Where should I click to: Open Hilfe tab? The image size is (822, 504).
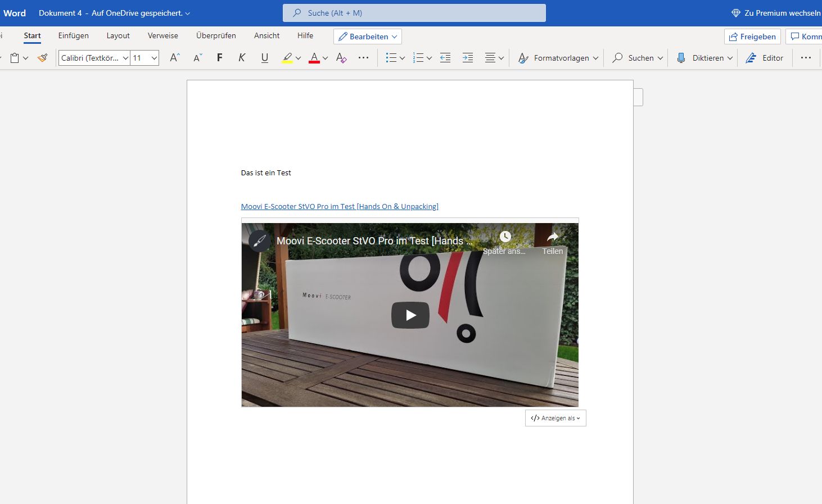pyautogui.click(x=305, y=35)
